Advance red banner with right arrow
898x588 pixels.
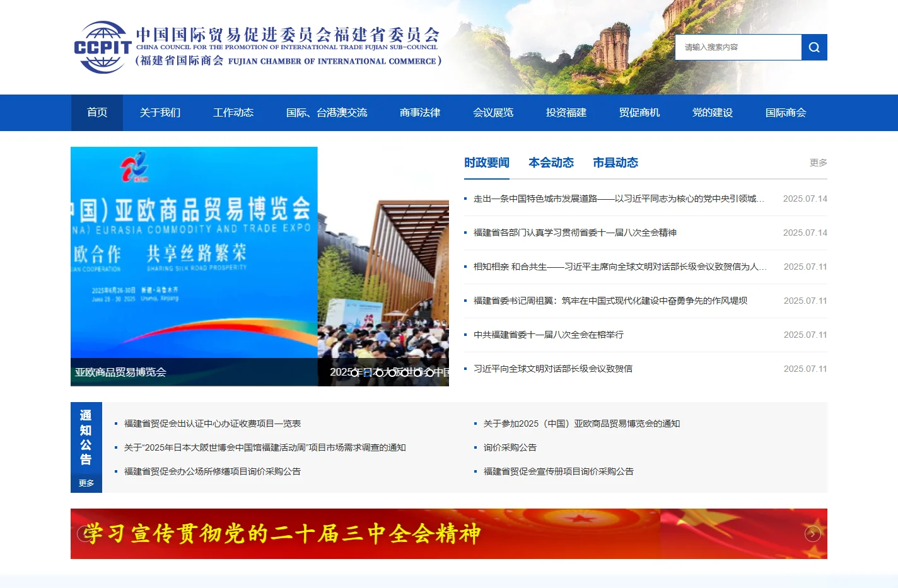click(x=812, y=534)
